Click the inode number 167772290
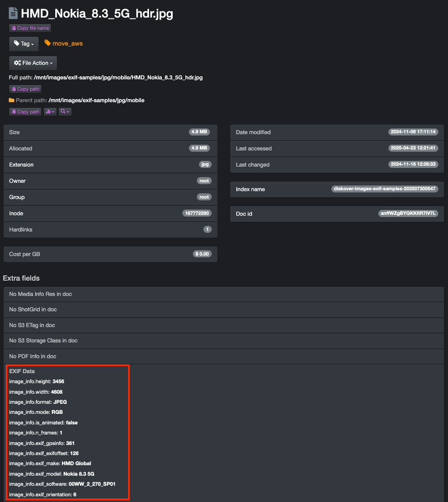The height and width of the screenshot is (502, 448). [x=197, y=213]
